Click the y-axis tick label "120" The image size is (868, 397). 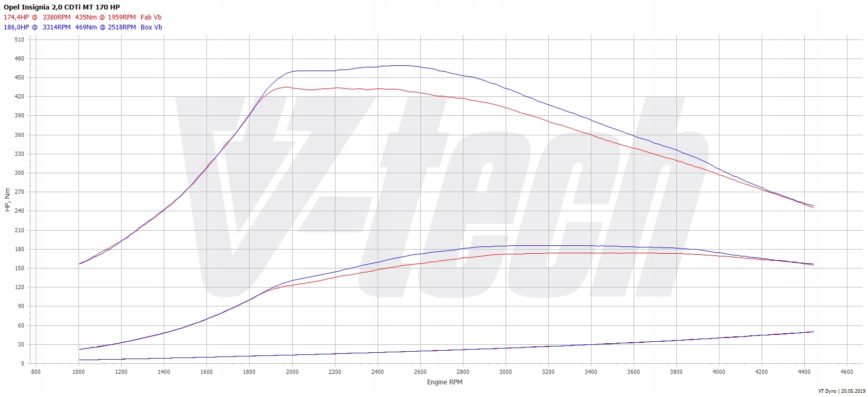point(19,287)
